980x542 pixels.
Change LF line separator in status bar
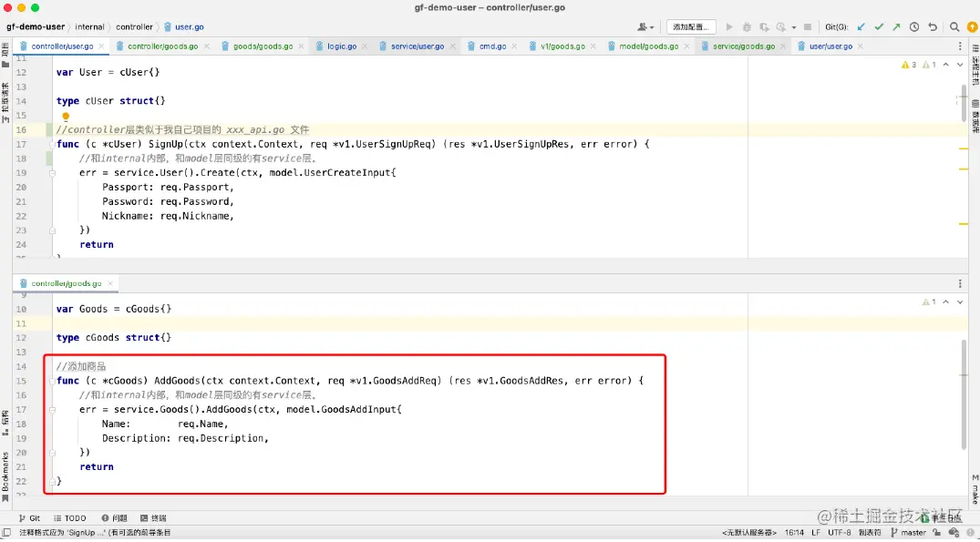coord(816,533)
